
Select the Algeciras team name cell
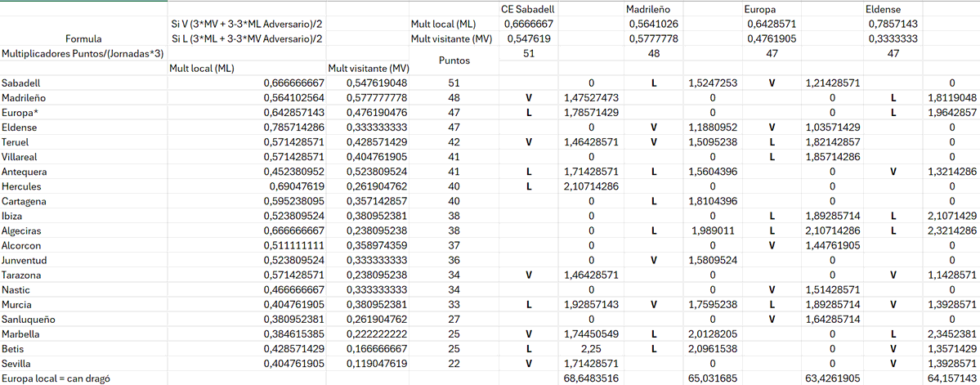(83, 231)
